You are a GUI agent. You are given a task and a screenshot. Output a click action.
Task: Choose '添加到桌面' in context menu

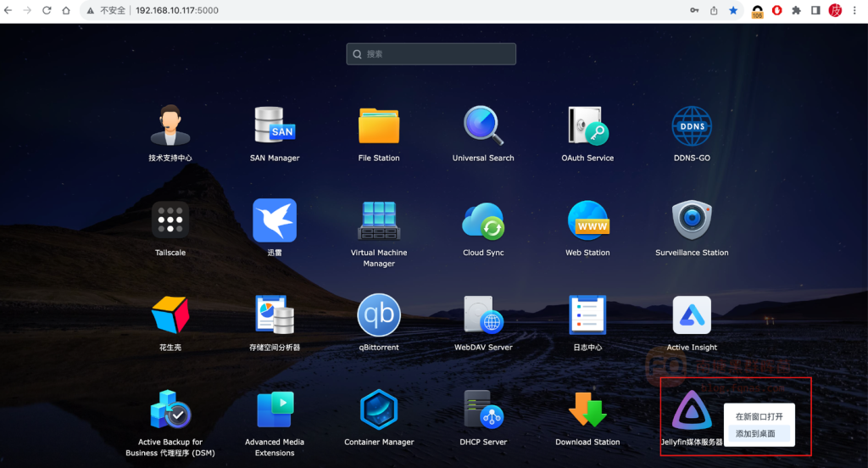point(754,433)
